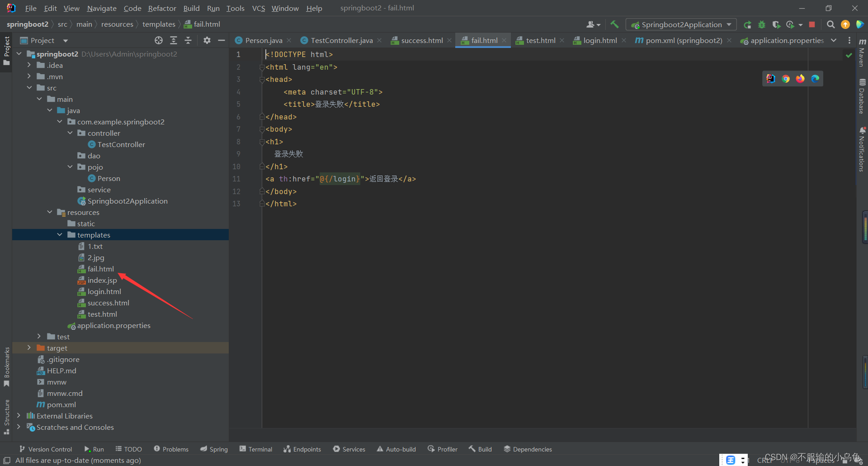Open the VCS menu

(x=259, y=8)
